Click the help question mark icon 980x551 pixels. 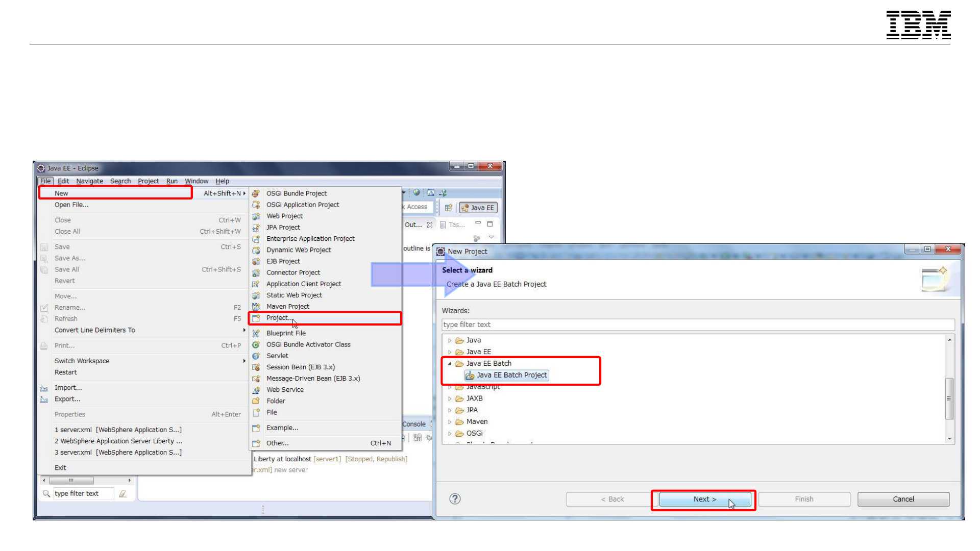(455, 499)
